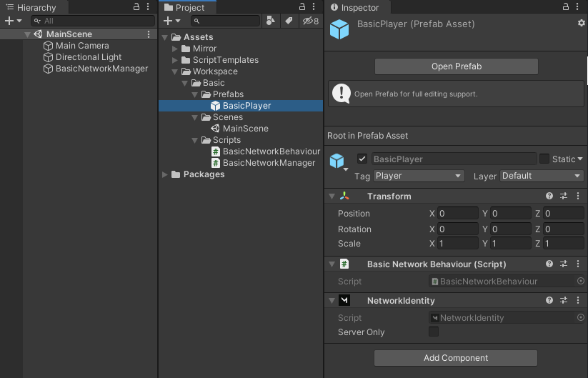
Task: Switch to the Inspector tab
Action: (356, 7)
